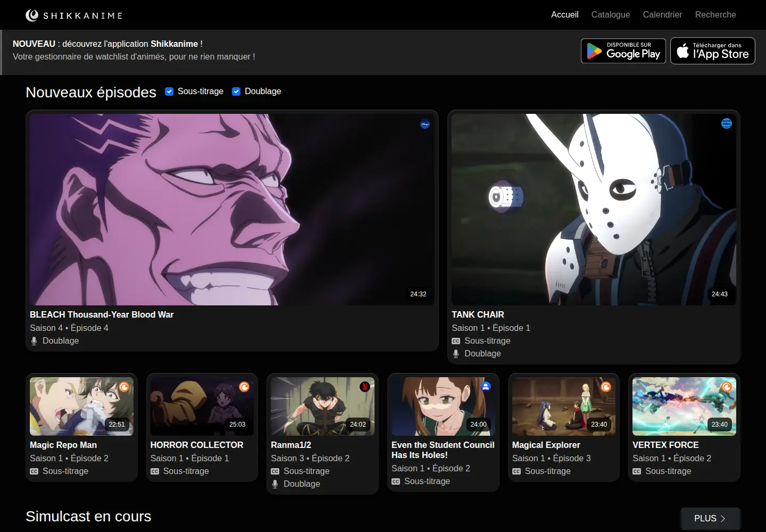The height and width of the screenshot is (532, 766).
Task: Click 'Saison 1 • Épisode 3' under Magical Explorer
Action: click(x=551, y=459)
